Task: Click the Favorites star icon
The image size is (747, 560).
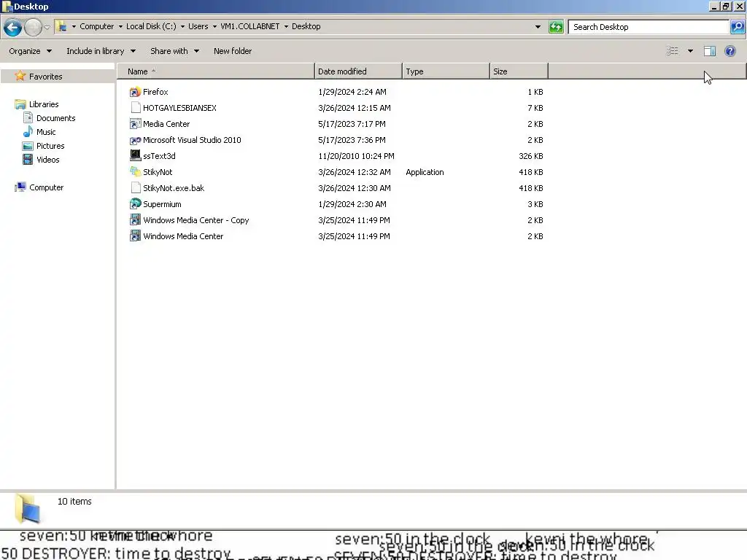Action: click(x=20, y=76)
